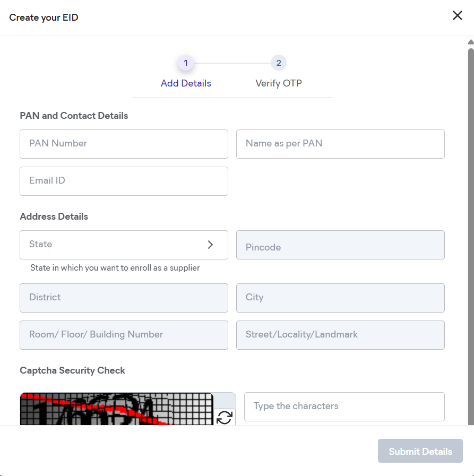Click the vertical scrollbar thumb

tap(471, 212)
